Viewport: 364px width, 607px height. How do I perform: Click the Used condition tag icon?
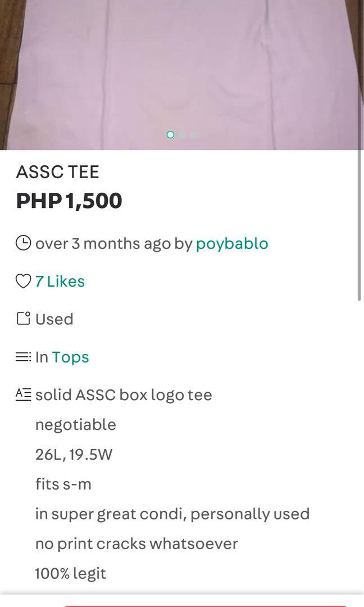pos(23,319)
